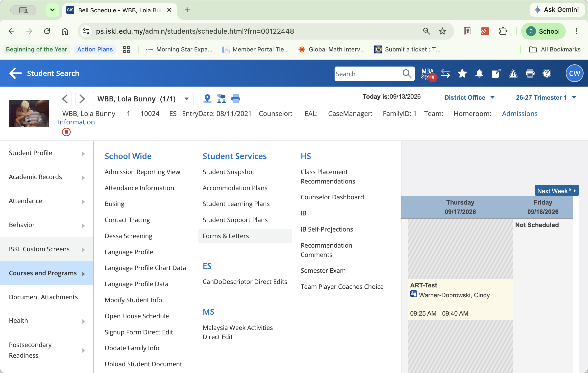Open All Bookmarks folder
The width and height of the screenshot is (588, 373).
(x=555, y=49)
